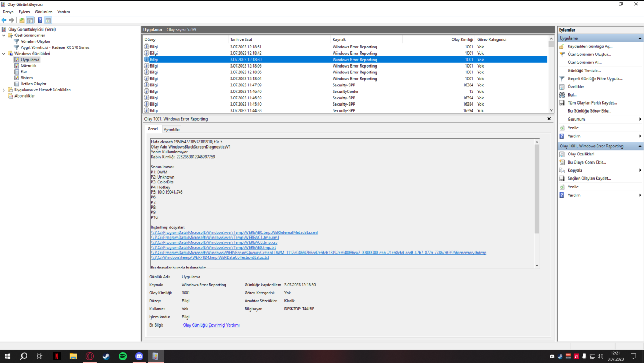Image resolution: width=644 pixels, height=363 pixels.
Task: Open Discord from the taskbar
Action: tap(139, 356)
